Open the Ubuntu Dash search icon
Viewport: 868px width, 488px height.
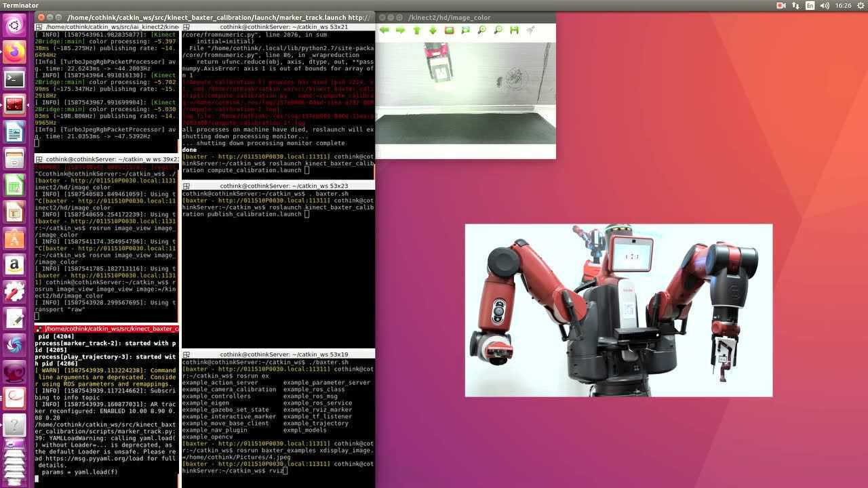click(14, 26)
